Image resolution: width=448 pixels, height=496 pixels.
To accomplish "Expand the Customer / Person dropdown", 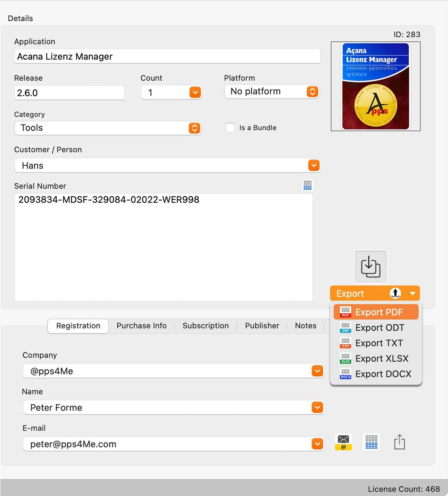I will pyautogui.click(x=313, y=165).
